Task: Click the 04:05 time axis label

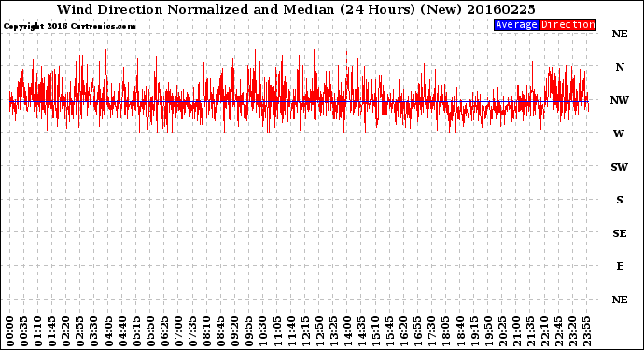Action: pos(108,331)
